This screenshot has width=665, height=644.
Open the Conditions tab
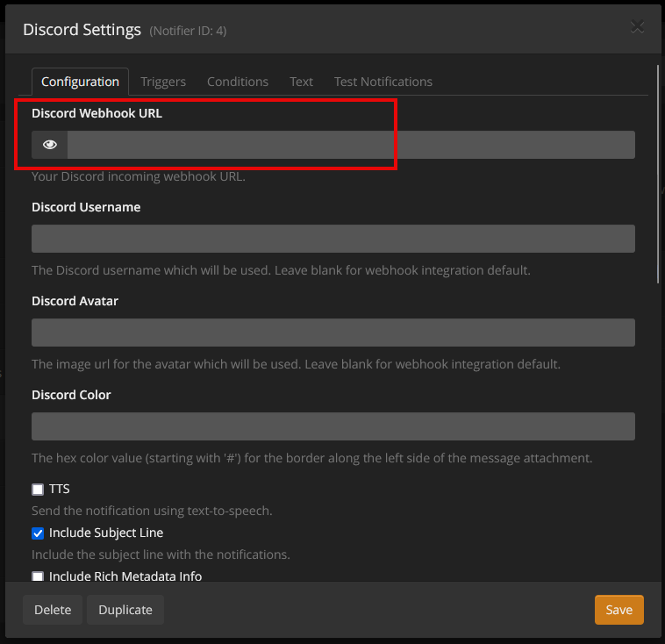coord(238,82)
